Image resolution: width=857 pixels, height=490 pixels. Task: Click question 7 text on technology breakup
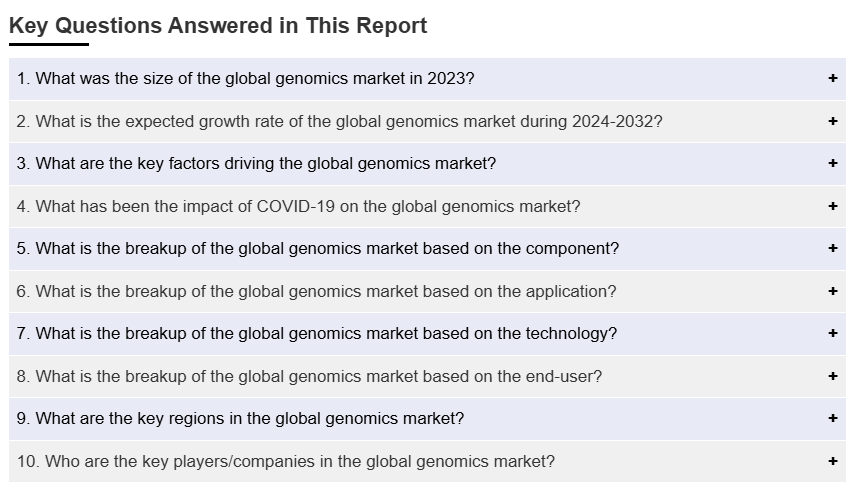(317, 333)
